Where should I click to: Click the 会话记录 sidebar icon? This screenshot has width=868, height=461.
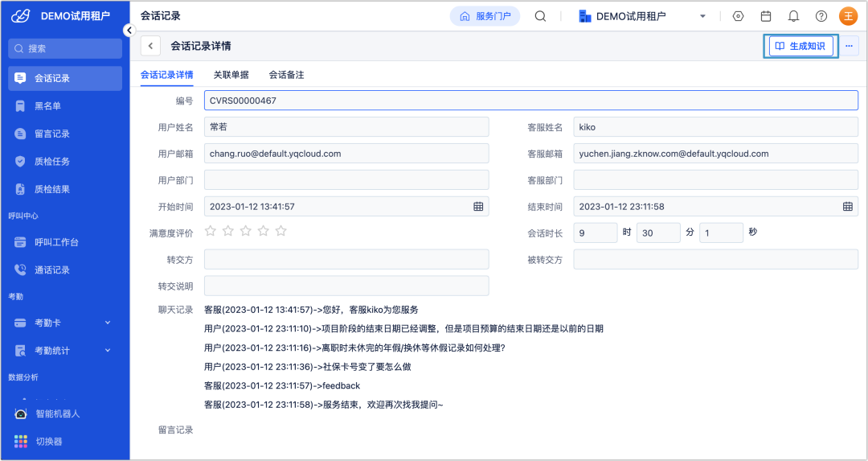(20, 78)
